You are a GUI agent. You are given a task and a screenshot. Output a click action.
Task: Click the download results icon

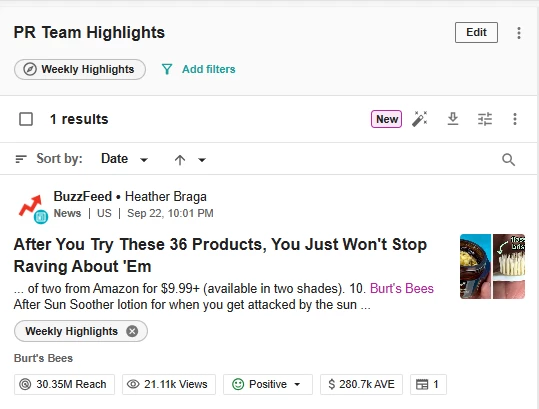pos(453,119)
